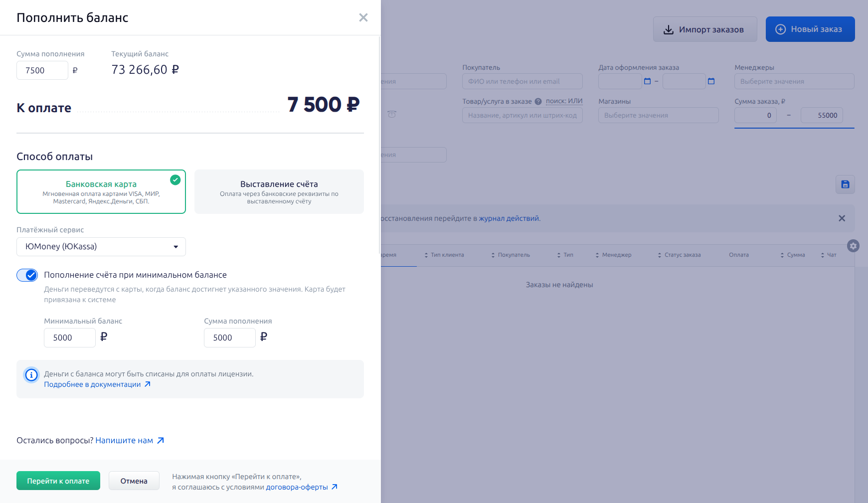Viewport: 868px width, 503px height.
Task: Click the save filter icon button
Action: pos(845,184)
